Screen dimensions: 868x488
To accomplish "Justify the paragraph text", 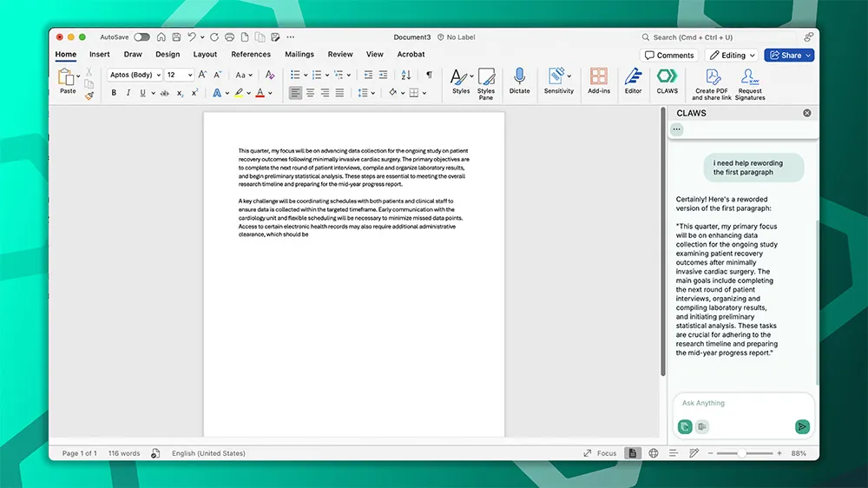I will pos(339,93).
